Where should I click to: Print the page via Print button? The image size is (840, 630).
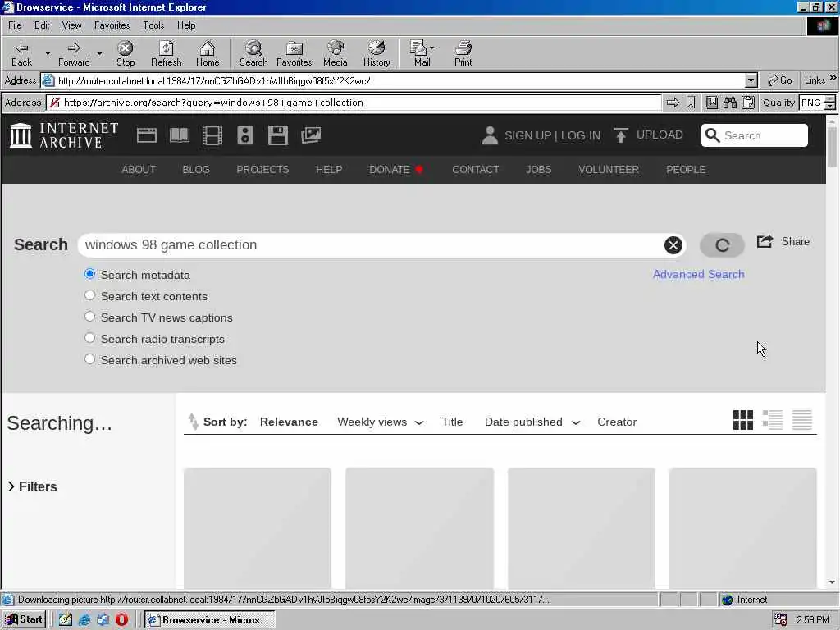click(463, 54)
